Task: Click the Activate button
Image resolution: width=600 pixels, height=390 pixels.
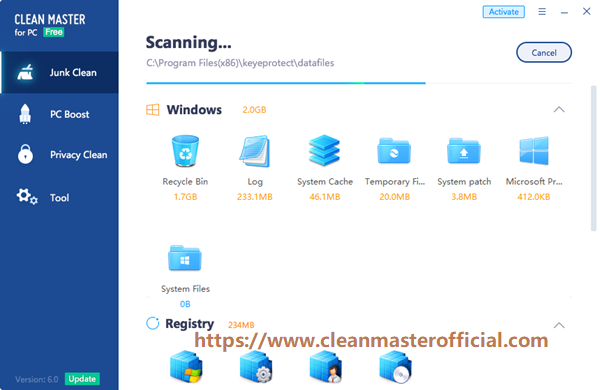Action: point(504,12)
